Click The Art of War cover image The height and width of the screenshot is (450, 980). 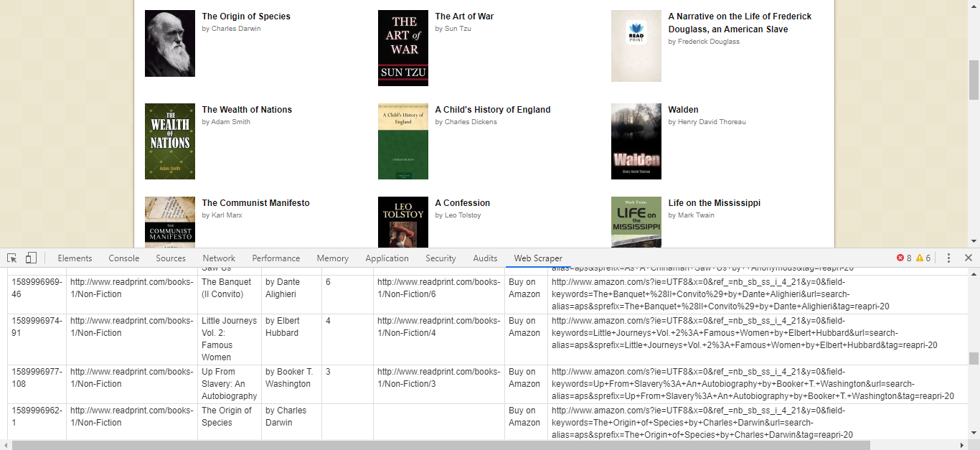point(403,48)
